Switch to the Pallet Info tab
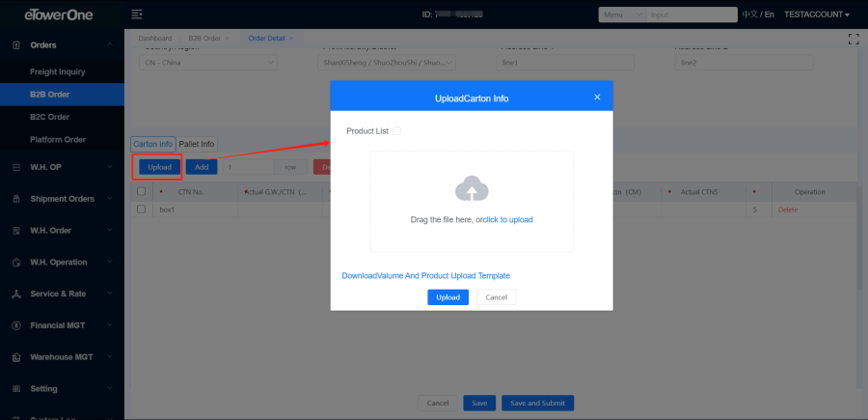This screenshot has height=420, width=868. pyautogui.click(x=197, y=144)
